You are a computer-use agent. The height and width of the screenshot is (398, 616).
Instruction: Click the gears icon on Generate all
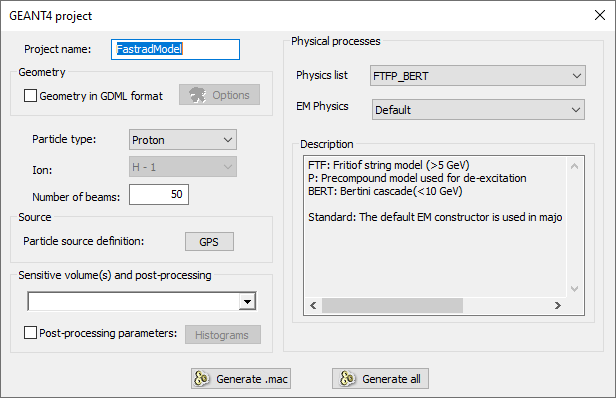pos(347,379)
